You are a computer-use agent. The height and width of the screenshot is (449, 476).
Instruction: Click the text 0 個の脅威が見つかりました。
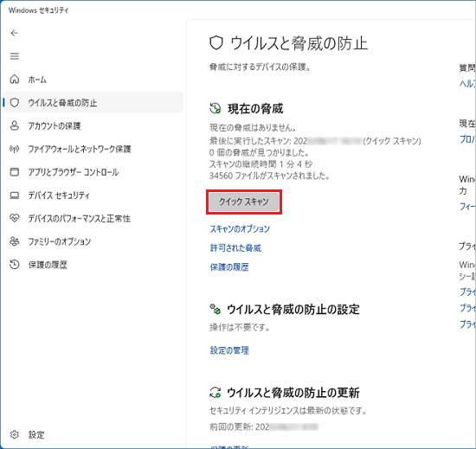(x=260, y=152)
